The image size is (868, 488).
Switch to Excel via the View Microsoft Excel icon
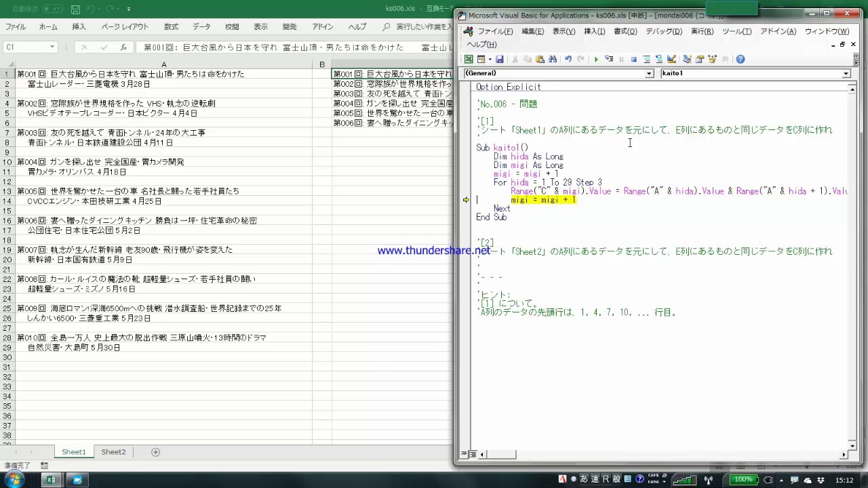[x=469, y=60]
